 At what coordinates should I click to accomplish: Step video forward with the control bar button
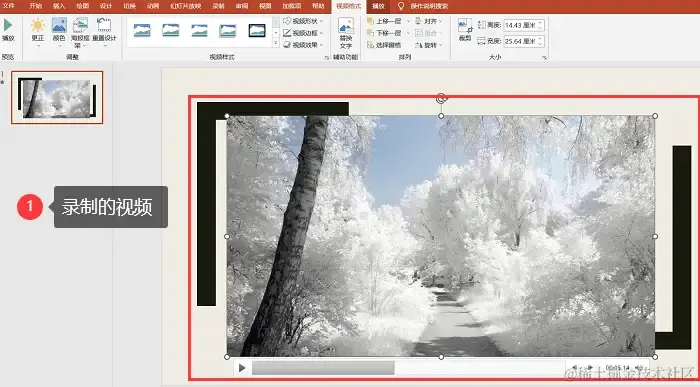pyautogui.click(x=590, y=368)
